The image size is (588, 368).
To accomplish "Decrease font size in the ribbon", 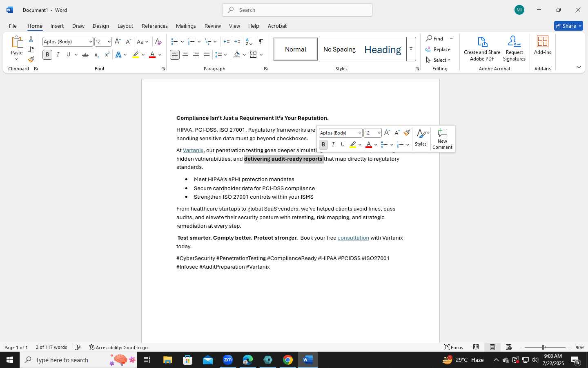I will click(x=128, y=42).
